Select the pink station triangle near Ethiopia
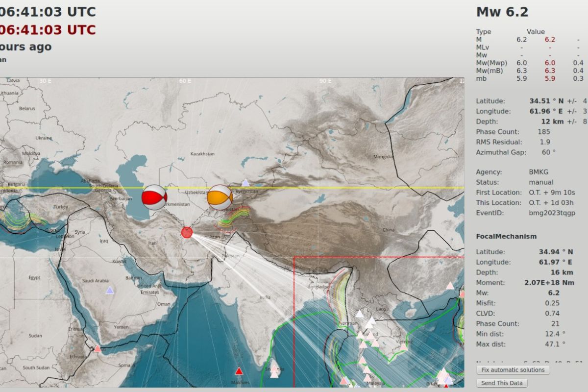This screenshot has width=588, height=392. pos(98,348)
